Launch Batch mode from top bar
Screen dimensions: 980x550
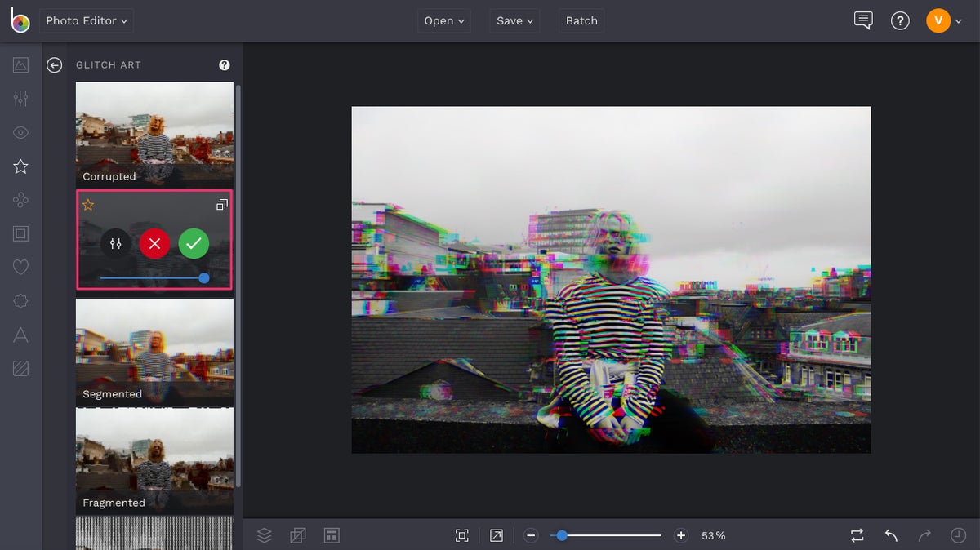(581, 20)
